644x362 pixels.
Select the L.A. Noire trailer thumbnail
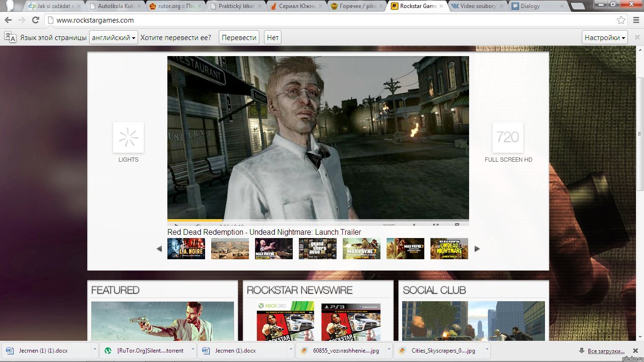coord(186,248)
